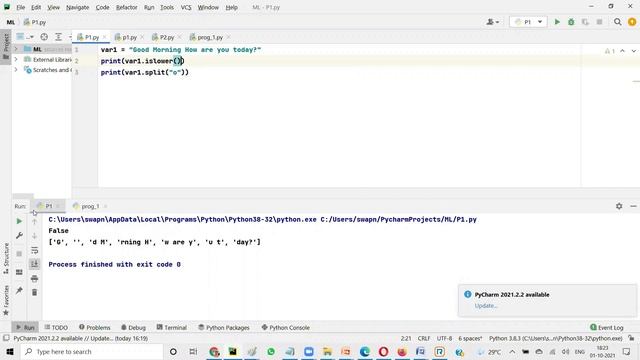Clear console with trash icon

coord(34,292)
